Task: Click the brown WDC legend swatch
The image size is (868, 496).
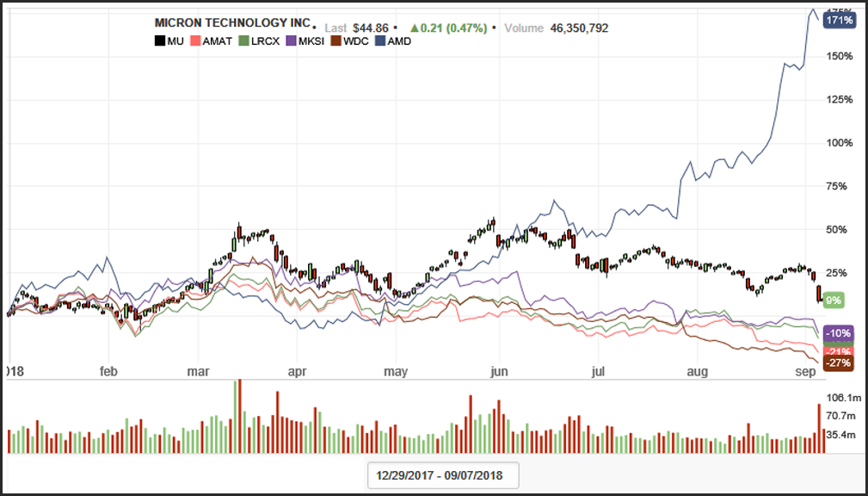Action: click(x=336, y=41)
